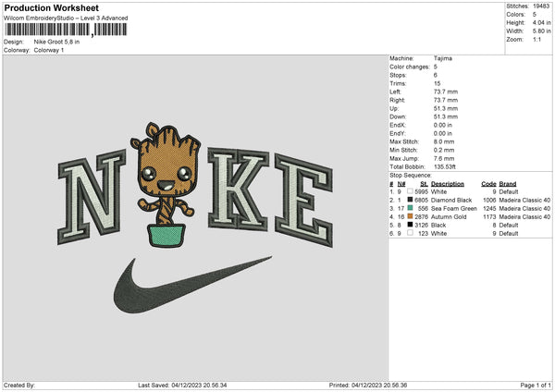Click the 'EndY:' label

tap(397, 133)
